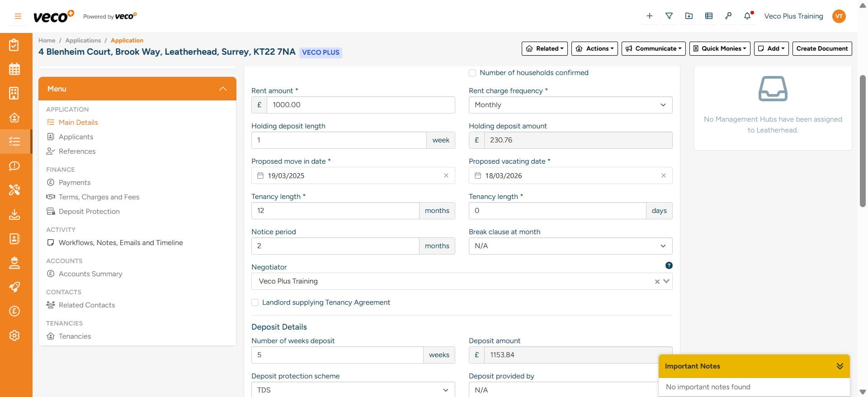868x397 pixels.
Task: Go to Applications breadcrumb
Action: pyautogui.click(x=83, y=40)
